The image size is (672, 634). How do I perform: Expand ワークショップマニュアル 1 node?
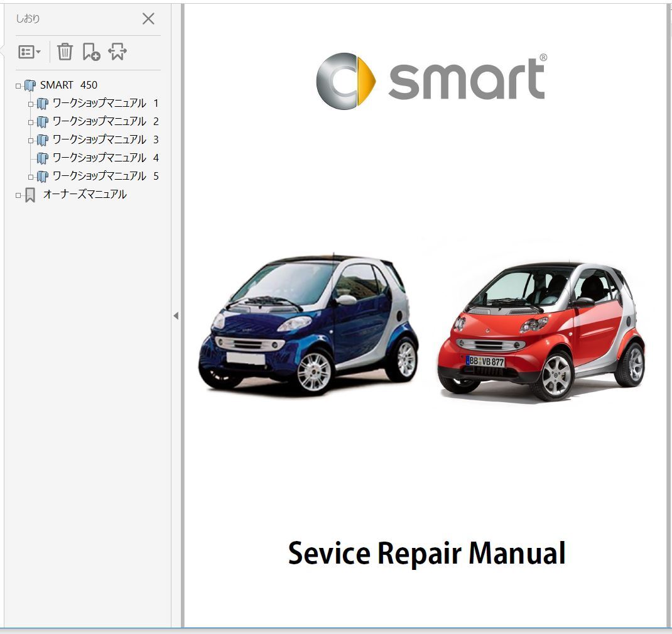pos(30,104)
